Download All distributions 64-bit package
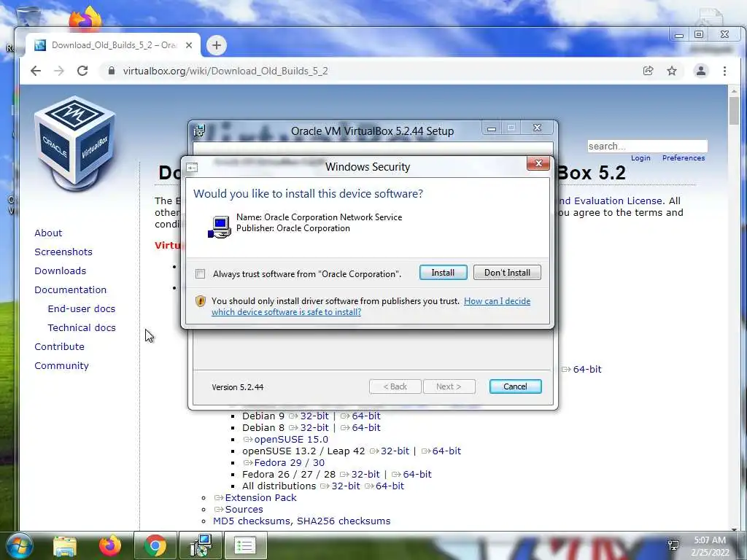747x560 pixels. [x=390, y=486]
